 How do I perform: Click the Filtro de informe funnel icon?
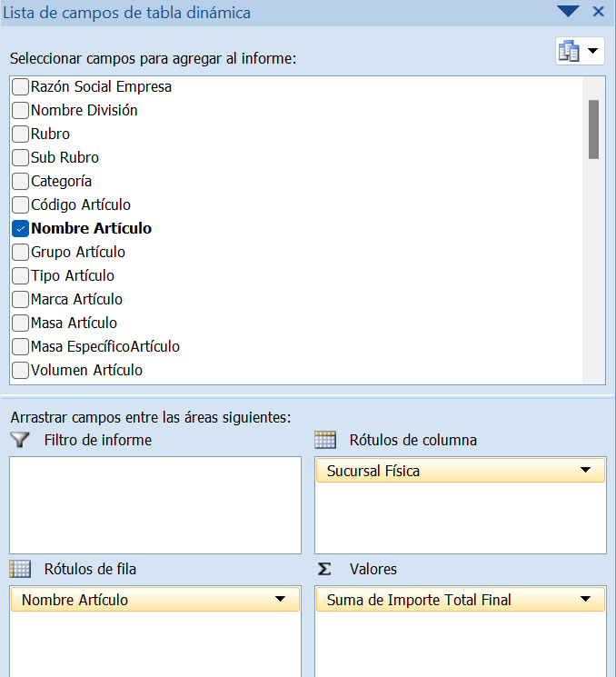tap(20, 440)
